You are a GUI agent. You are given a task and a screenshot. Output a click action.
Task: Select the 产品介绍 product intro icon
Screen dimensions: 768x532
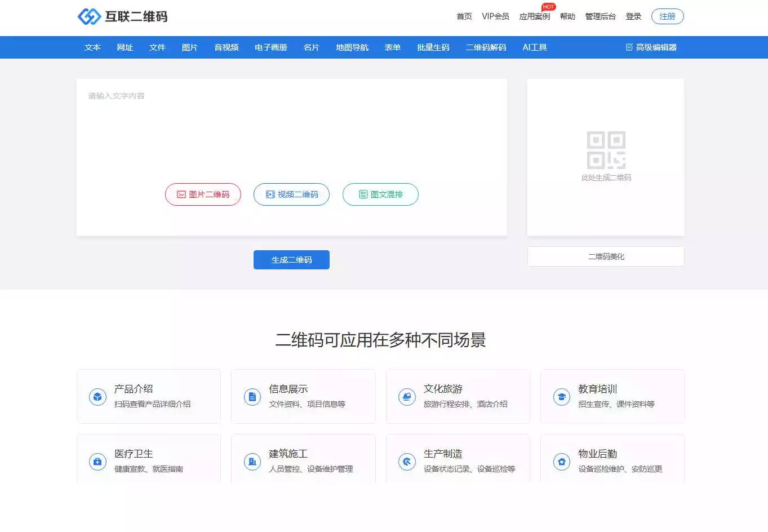point(97,396)
